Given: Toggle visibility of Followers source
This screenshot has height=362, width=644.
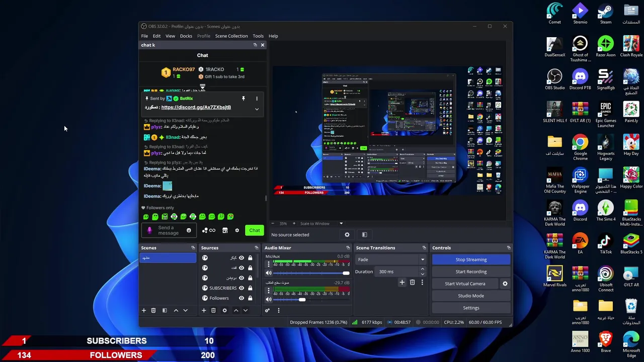Looking at the screenshot, I should click(242, 298).
